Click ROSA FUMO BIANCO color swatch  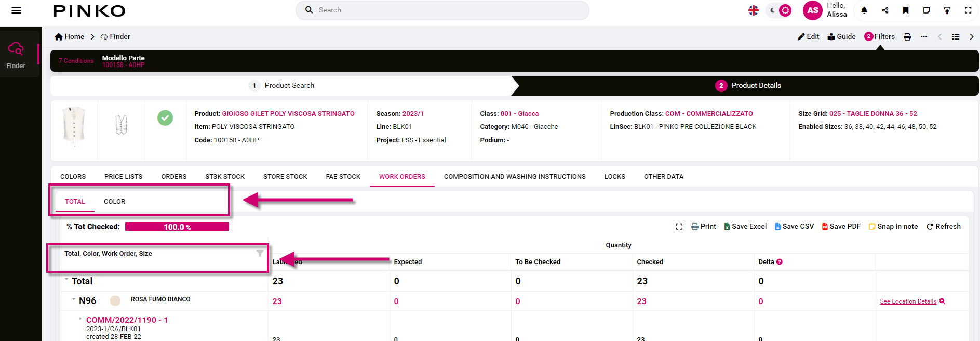click(115, 300)
